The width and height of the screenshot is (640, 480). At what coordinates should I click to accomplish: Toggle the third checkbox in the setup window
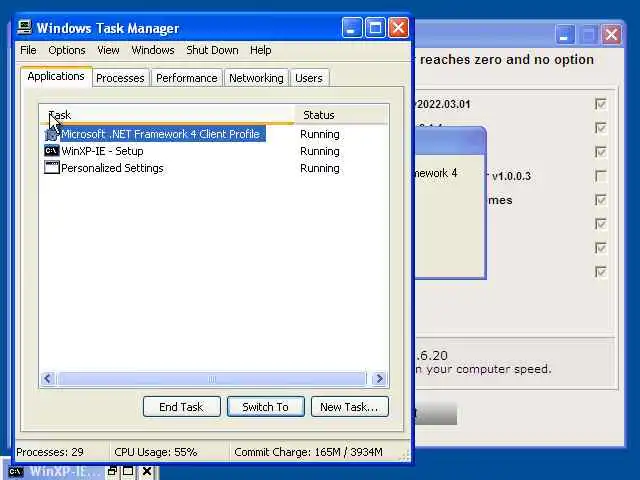pyautogui.click(x=600, y=152)
